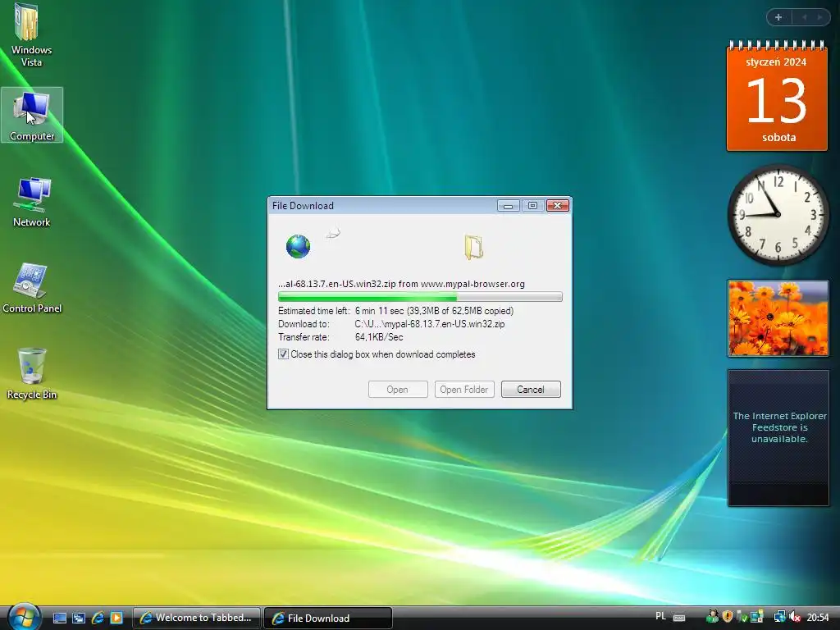Launch Windows Media Player from Quick Launch

point(116,618)
